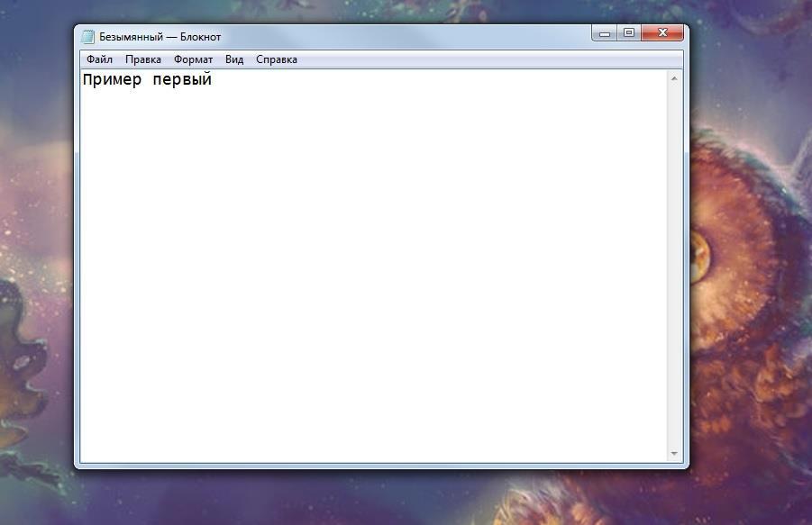Click the Notepad icon in the title bar

(x=87, y=37)
